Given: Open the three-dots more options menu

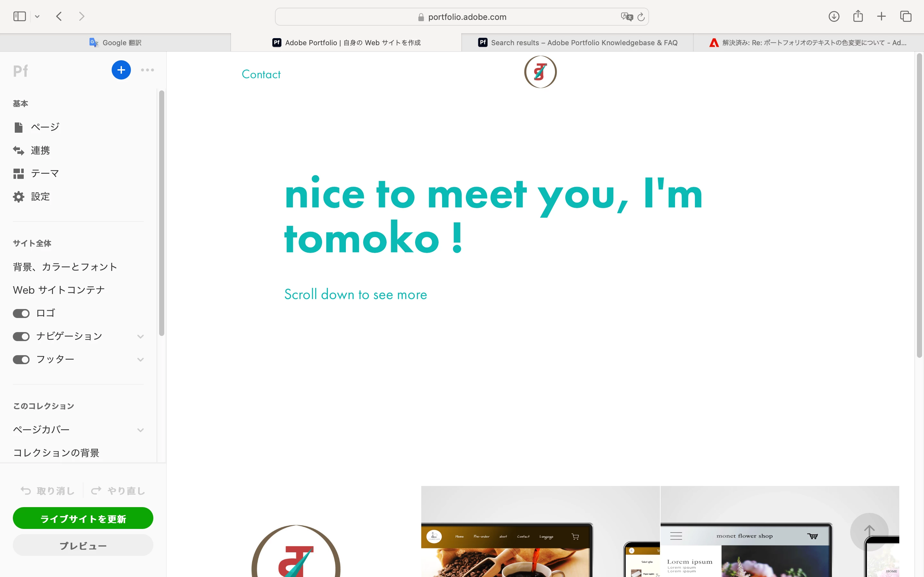Looking at the screenshot, I should coord(147,70).
